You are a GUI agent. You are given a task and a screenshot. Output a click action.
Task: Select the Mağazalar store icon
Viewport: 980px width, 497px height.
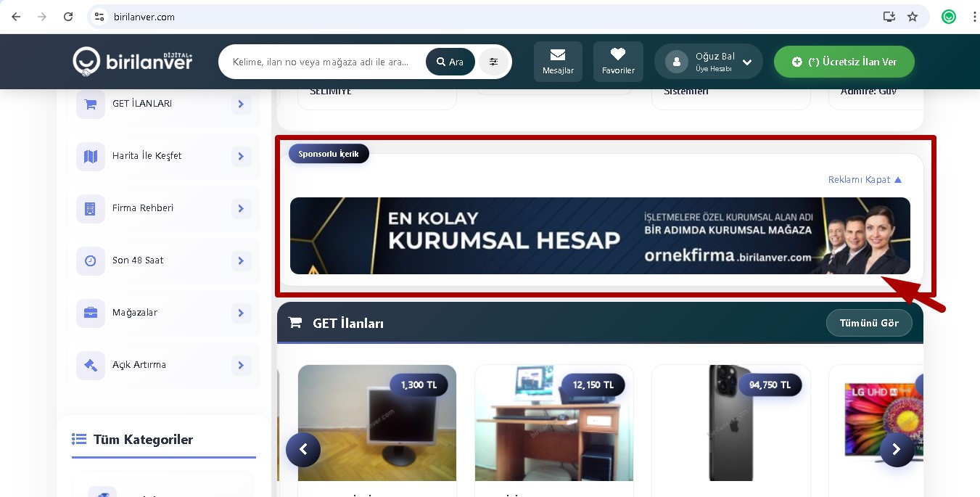click(89, 313)
